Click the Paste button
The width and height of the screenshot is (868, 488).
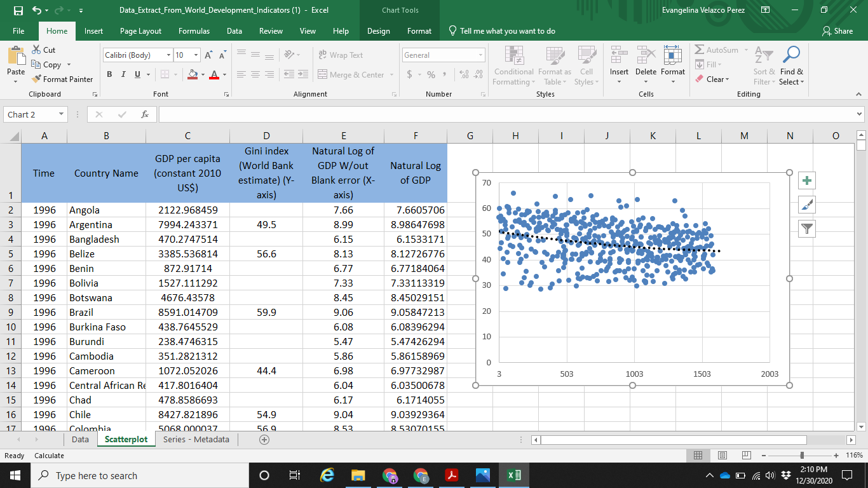pyautogui.click(x=16, y=64)
